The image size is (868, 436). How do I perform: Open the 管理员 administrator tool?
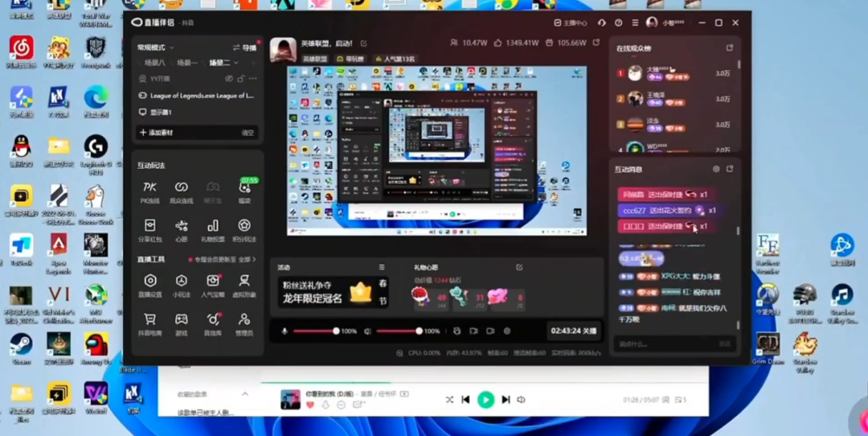[244, 324]
